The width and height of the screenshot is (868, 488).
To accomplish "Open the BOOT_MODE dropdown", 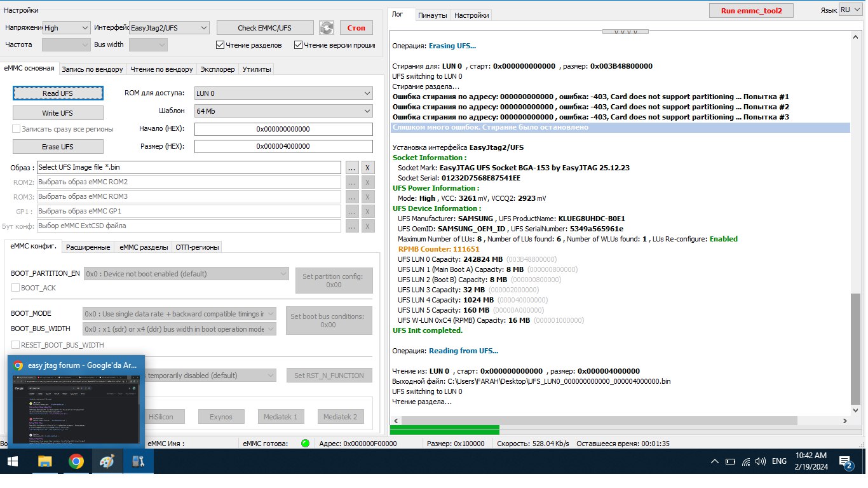I will tap(180, 314).
